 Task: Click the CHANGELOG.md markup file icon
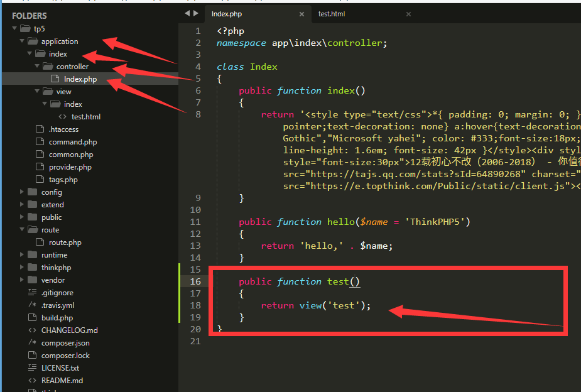[x=33, y=330]
